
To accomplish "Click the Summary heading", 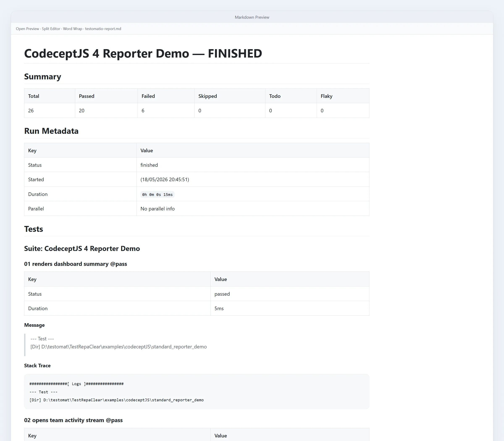I will coord(43,76).
